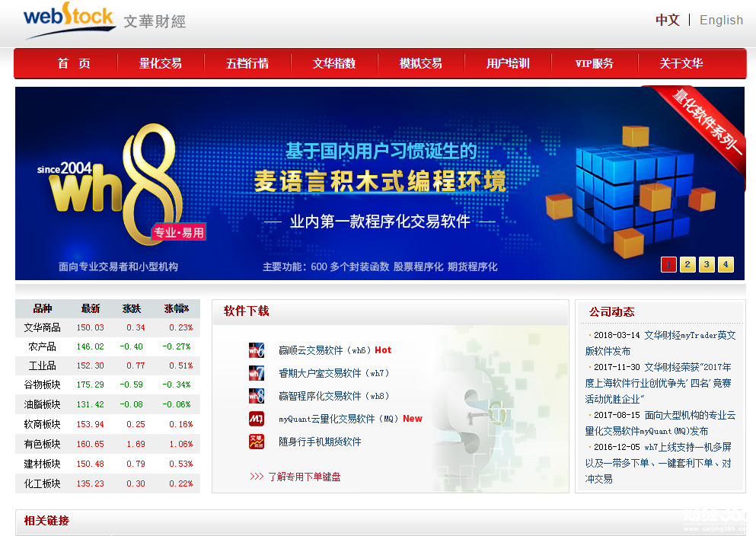Show banner slide 1
This screenshot has width=756, height=536.
pyautogui.click(x=668, y=264)
